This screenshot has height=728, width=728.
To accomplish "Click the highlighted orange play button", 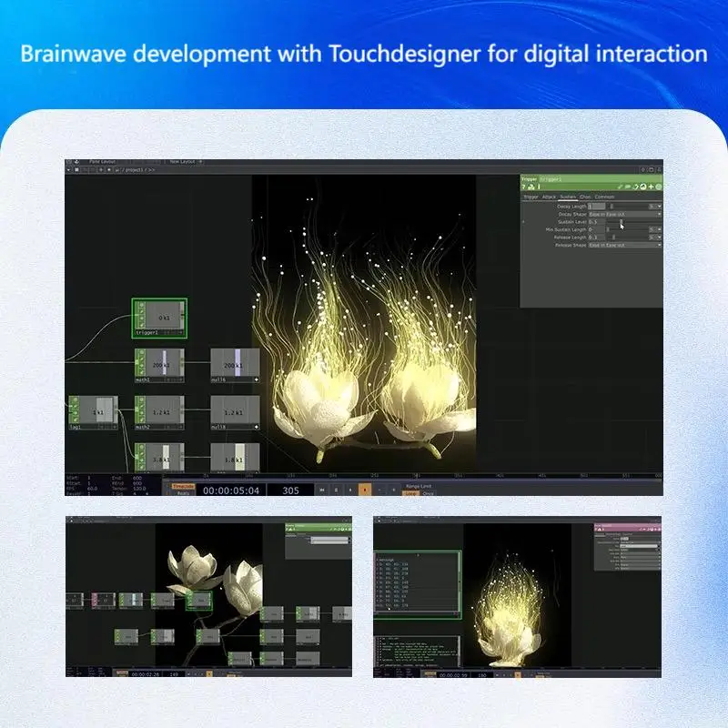I will [365, 490].
